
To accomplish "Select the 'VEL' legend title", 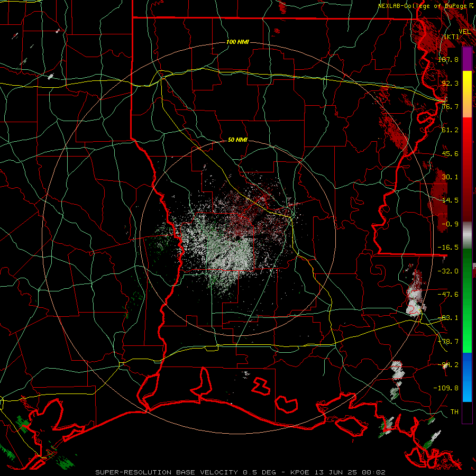I will (x=464, y=32).
